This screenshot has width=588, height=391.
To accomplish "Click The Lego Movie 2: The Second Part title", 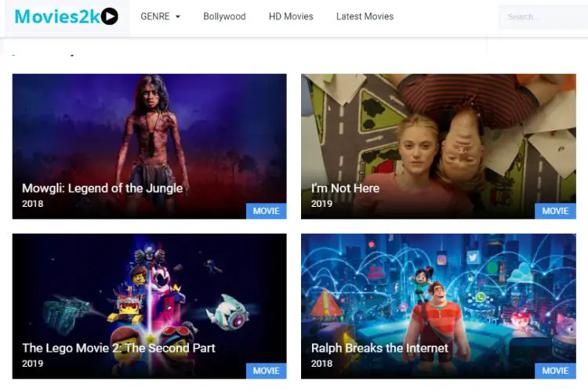I will [x=118, y=348].
